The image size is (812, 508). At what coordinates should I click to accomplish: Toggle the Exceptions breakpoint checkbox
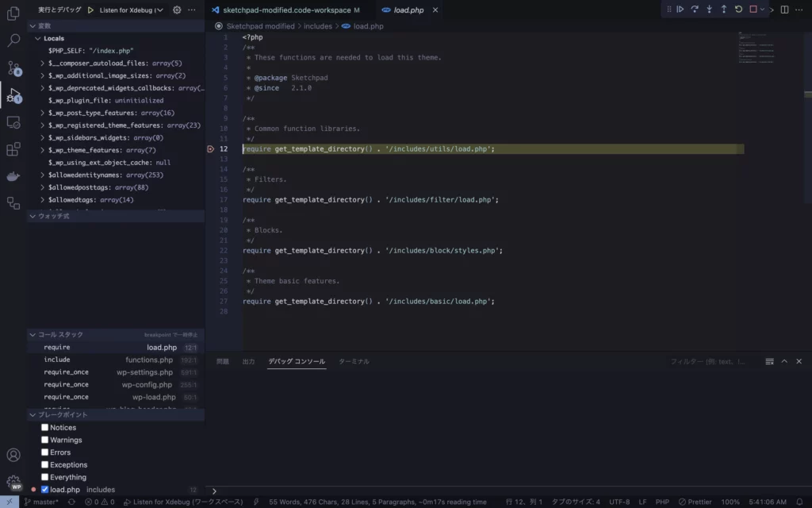point(44,464)
